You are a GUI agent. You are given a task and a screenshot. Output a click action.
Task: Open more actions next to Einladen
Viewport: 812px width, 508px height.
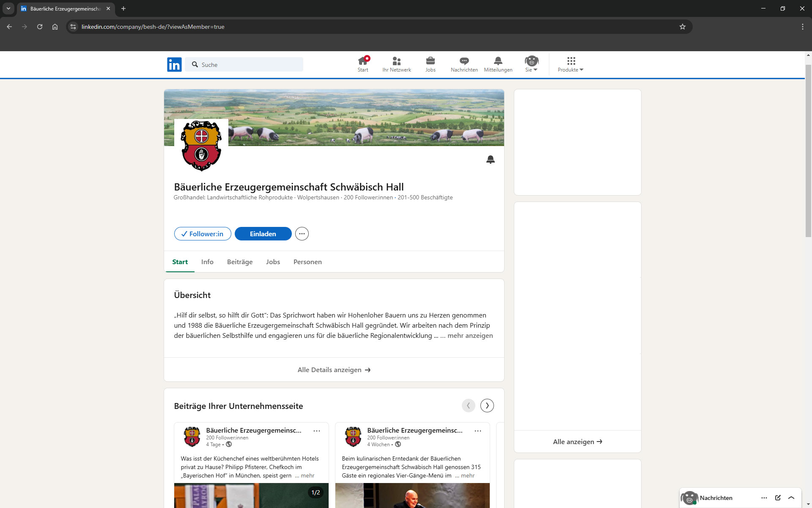pyautogui.click(x=302, y=233)
